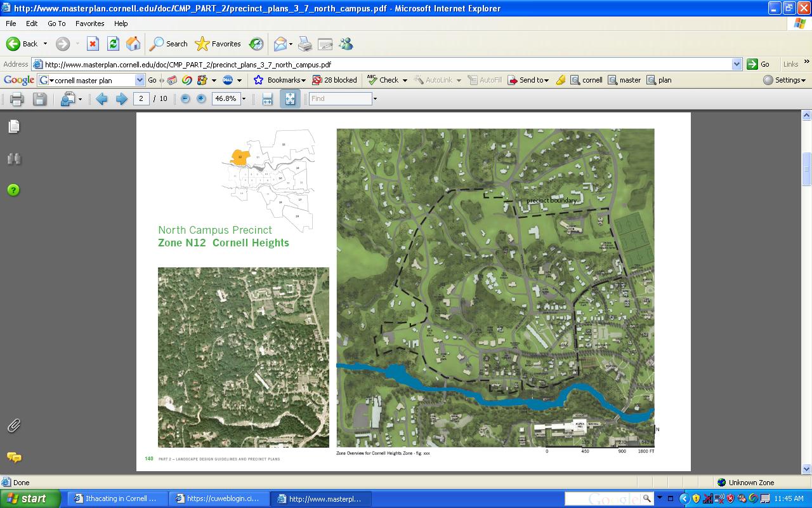Refresh the page in browser toolbar
812x508 pixels.
coord(113,44)
